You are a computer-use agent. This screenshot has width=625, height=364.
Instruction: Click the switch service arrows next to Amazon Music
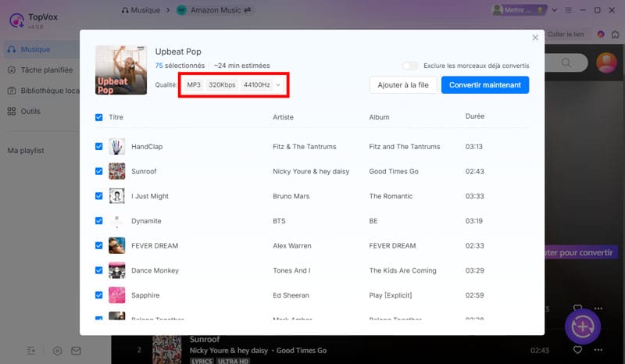[x=248, y=10]
